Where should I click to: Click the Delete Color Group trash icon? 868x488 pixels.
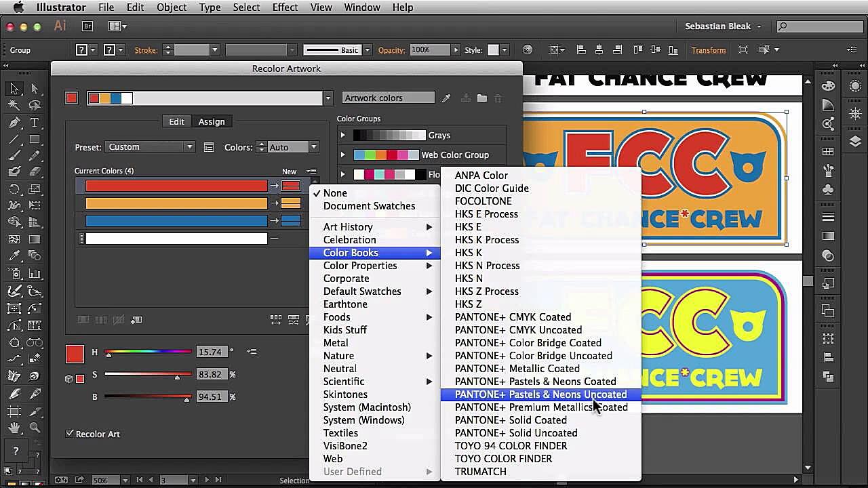click(x=498, y=98)
